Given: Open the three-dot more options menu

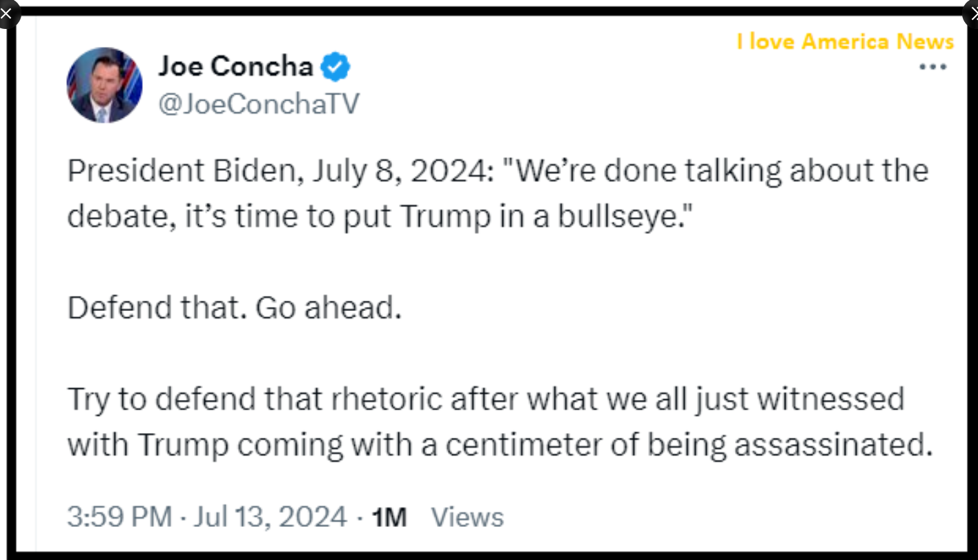Looking at the screenshot, I should [x=933, y=68].
